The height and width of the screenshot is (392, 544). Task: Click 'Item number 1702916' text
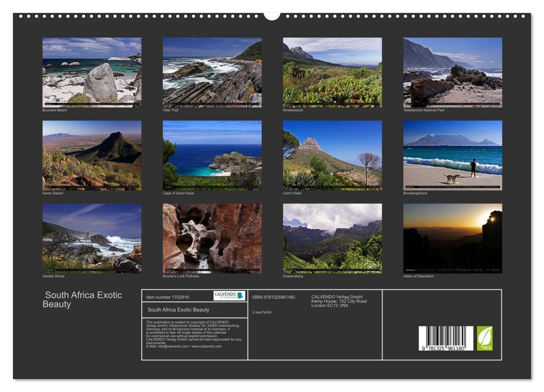pyautogui.click(x=168, y=297)
